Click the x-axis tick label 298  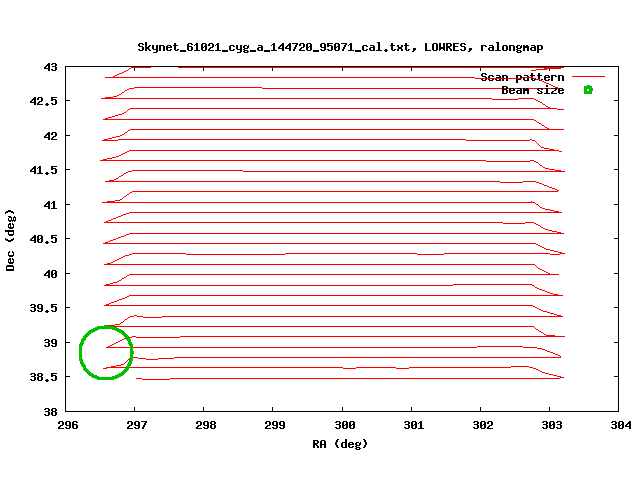(206, 425)
